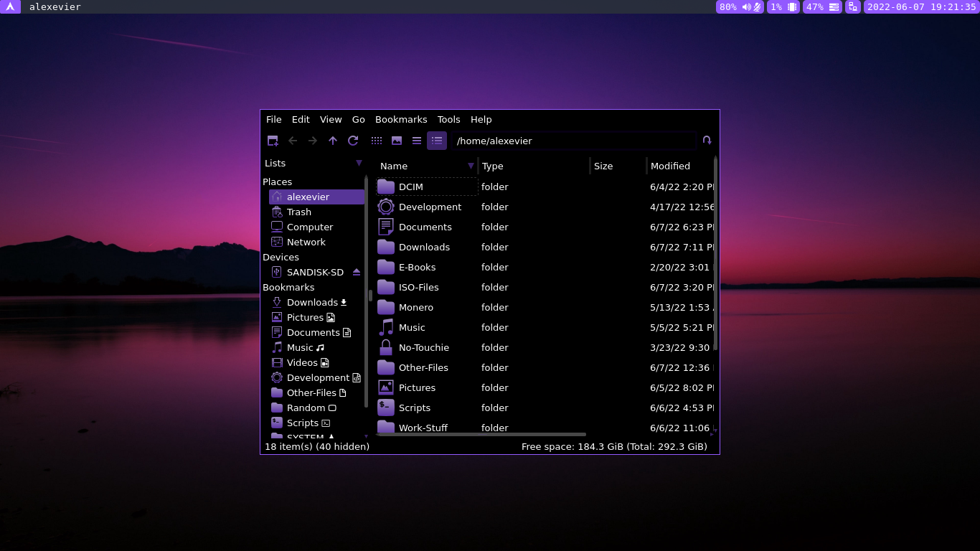Sort by the Name column header

(x=427, y=166)
